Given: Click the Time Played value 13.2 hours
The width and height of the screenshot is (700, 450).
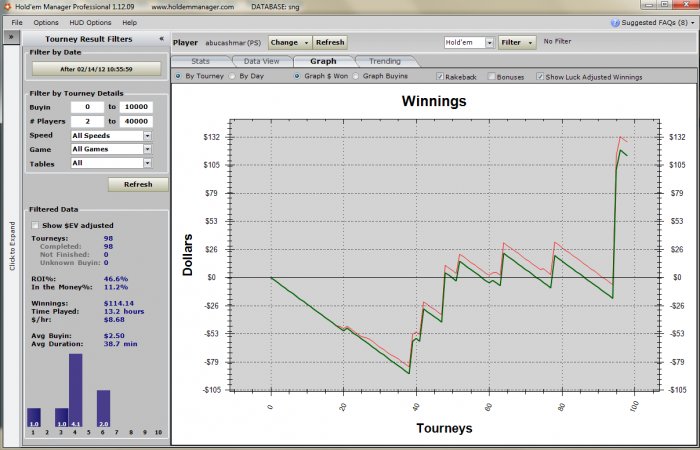Looking at the screenshot, I should 124,312.
